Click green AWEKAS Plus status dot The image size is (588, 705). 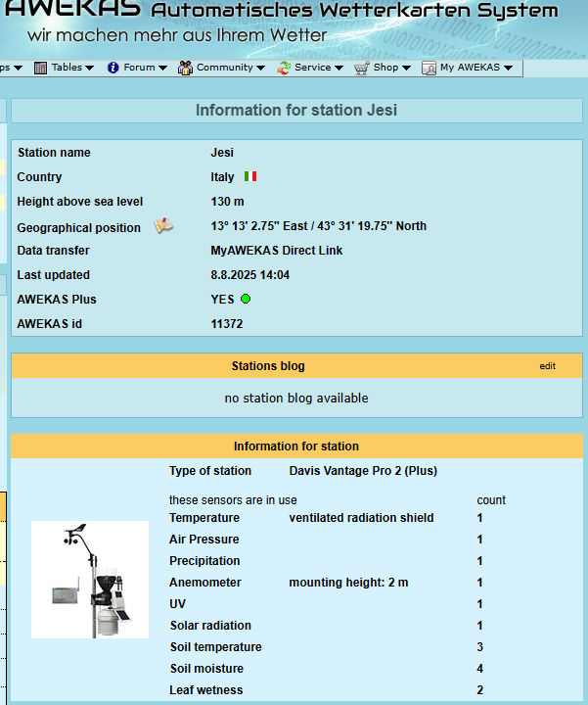tap(246, 299)
